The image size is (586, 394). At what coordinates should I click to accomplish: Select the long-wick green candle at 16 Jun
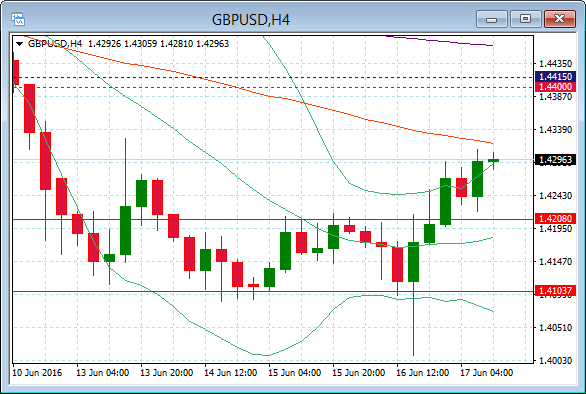point(413,262)
